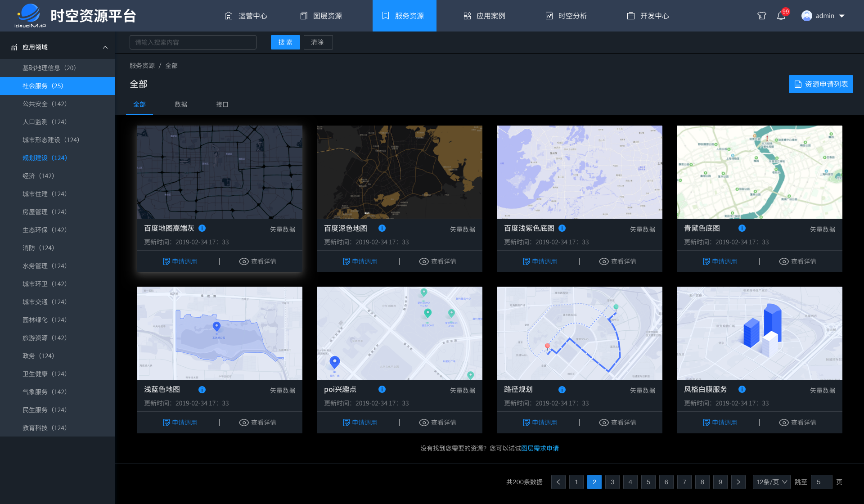Open the 资源申请列表 button
The width and height of the screenshot is (864, 504).
821,84
